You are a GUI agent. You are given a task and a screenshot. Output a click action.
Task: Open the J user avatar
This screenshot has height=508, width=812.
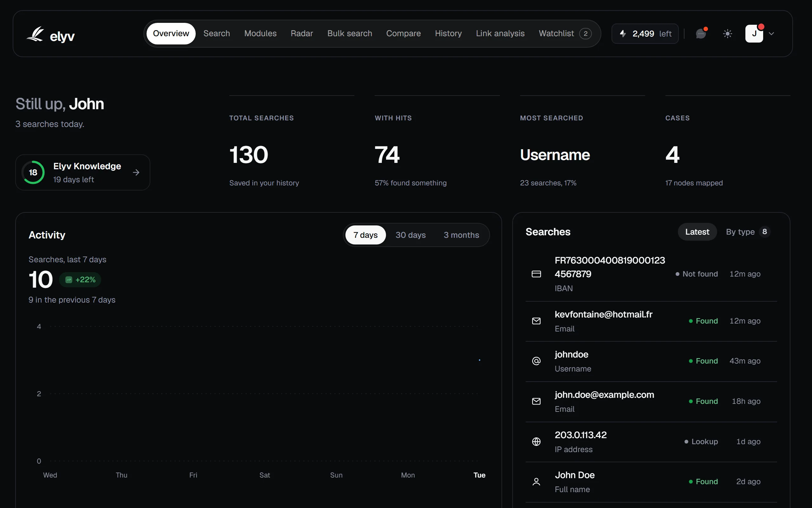point(754,34)
